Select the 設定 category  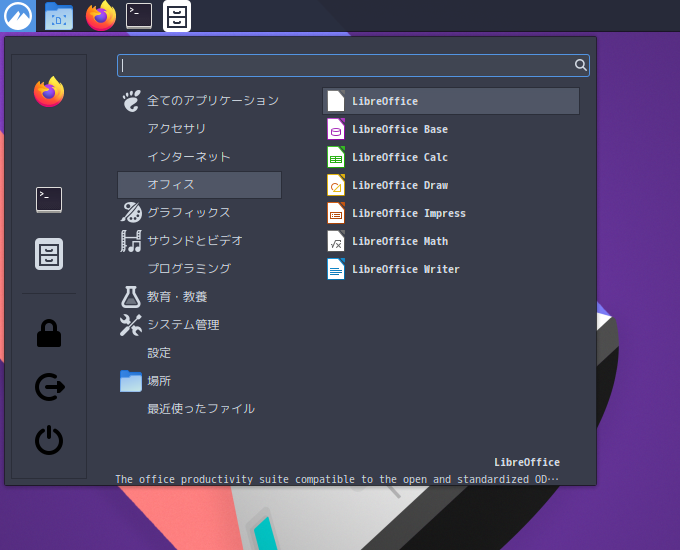[199, 353]
